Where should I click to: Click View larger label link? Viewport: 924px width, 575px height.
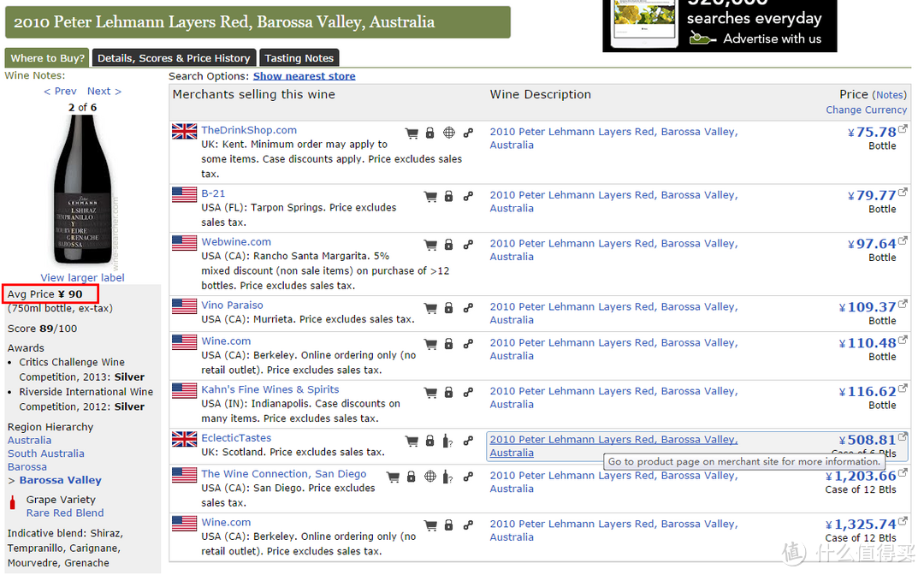click(x=82, y=277)
